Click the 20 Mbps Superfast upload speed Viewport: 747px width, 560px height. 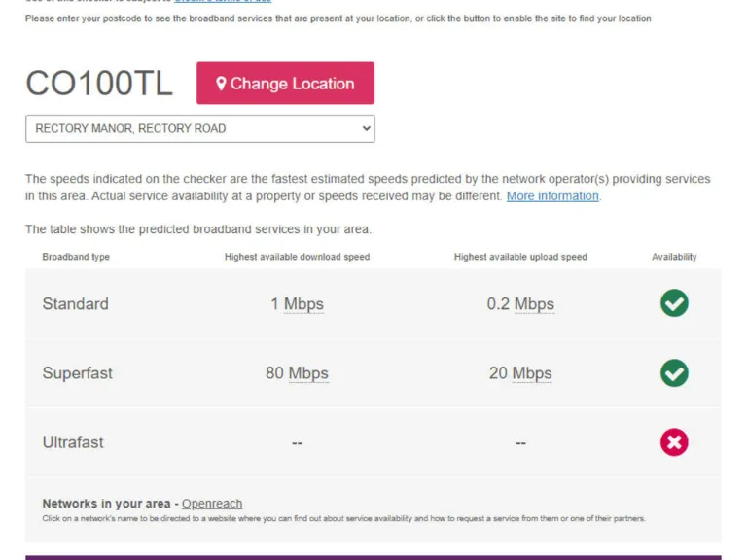tap(520, 373)
